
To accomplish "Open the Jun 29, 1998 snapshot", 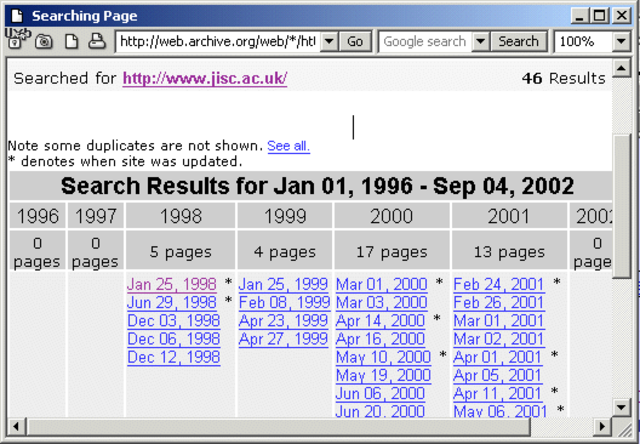I will coord(172,302).
